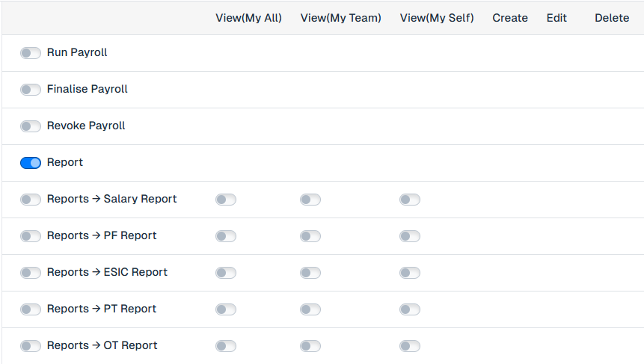Enable View(My All) for Salary Report
The width and height of the screenshot is (644, 364).
click(226, 200)
